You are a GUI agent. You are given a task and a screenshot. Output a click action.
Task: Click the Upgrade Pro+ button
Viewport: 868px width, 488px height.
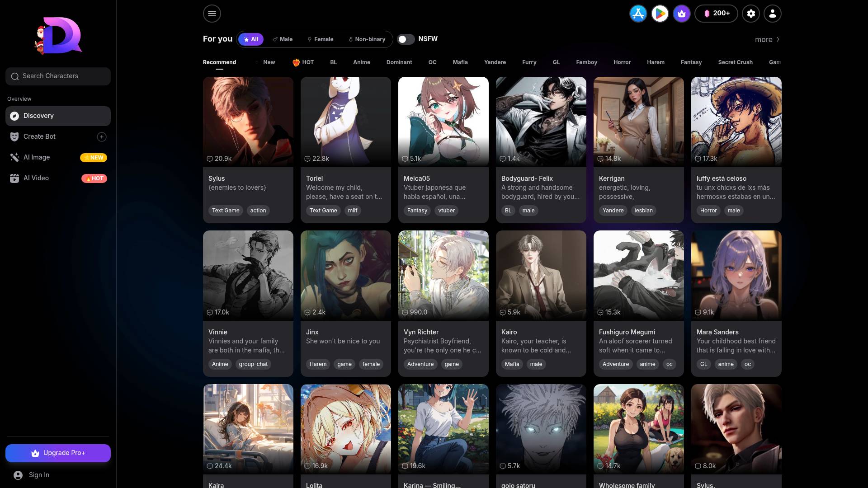[x=58, y=453]
